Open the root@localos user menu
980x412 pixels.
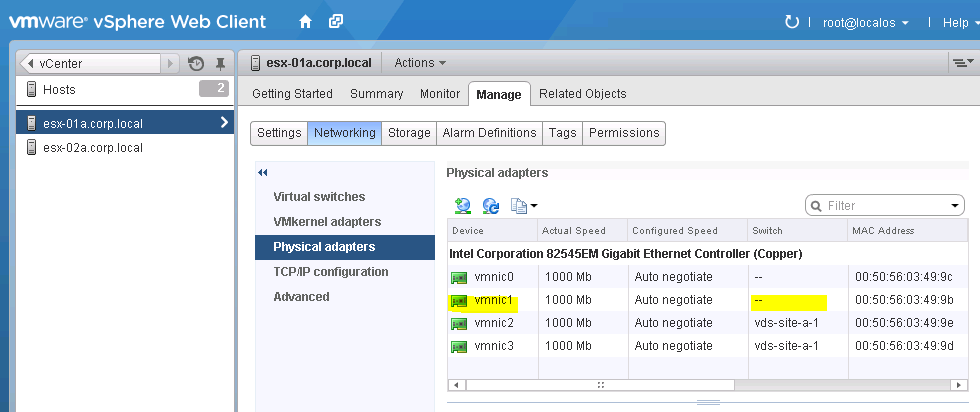[866, 23]
